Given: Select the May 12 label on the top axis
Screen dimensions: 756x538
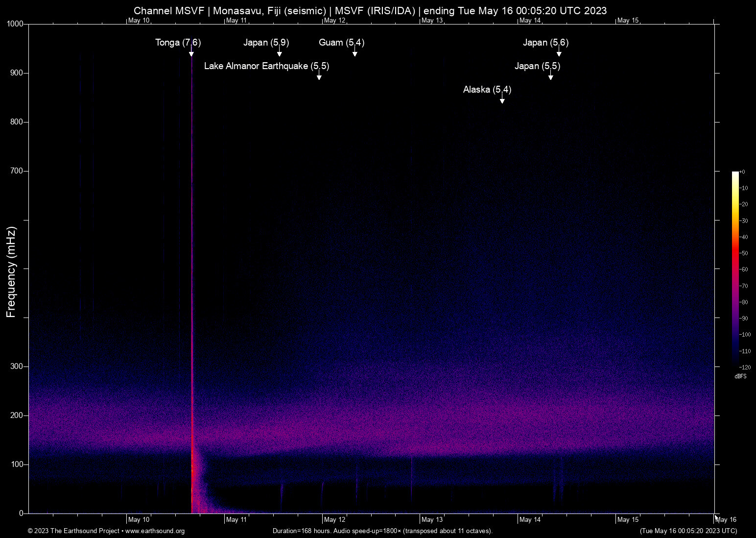Looking at the screenshot, I should [x=335, y=21].
